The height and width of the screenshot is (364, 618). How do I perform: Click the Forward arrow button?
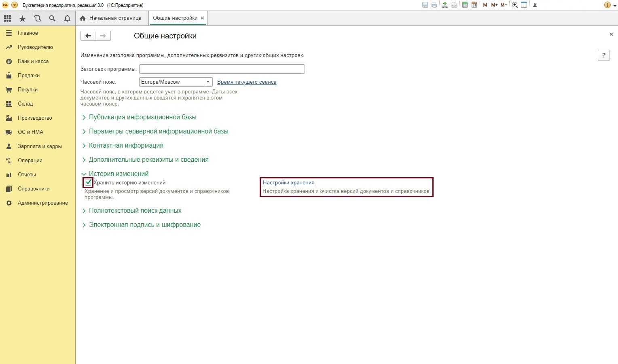coord(103,36)
